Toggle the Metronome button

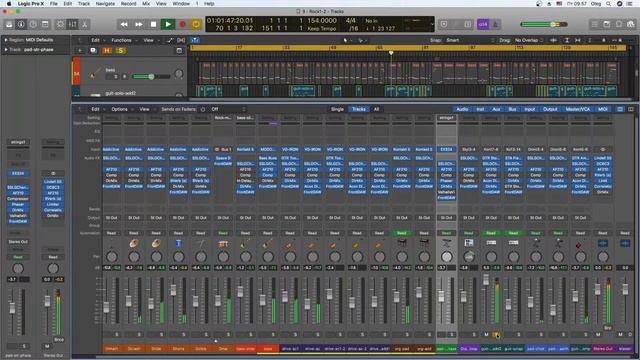(495, 24)
